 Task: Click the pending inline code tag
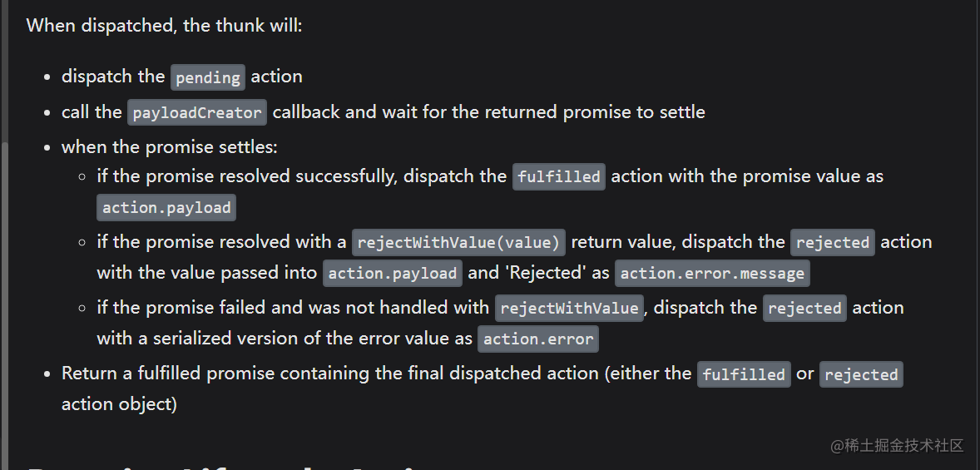tap(208, 77)
